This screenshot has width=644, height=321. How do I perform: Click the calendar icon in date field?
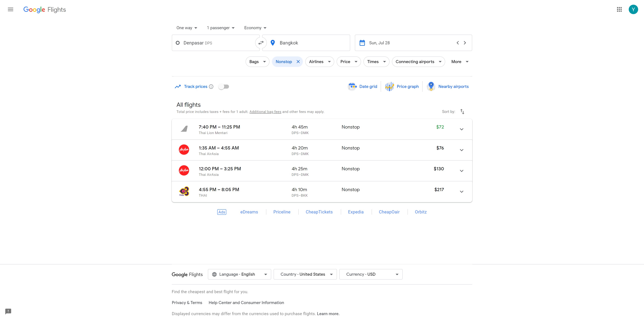pos(362,43)
